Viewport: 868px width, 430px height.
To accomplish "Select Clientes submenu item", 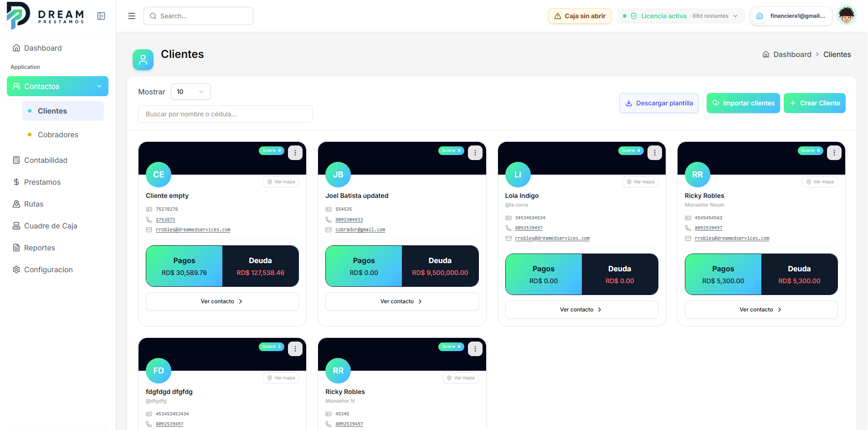I will pyautogui.click(x=63, y=111).
